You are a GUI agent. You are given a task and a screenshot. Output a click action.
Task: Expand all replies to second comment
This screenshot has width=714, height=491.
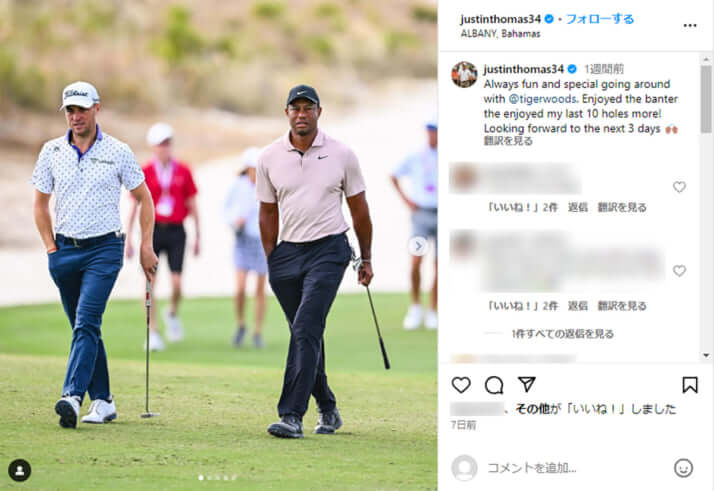(x=562, y=334)
